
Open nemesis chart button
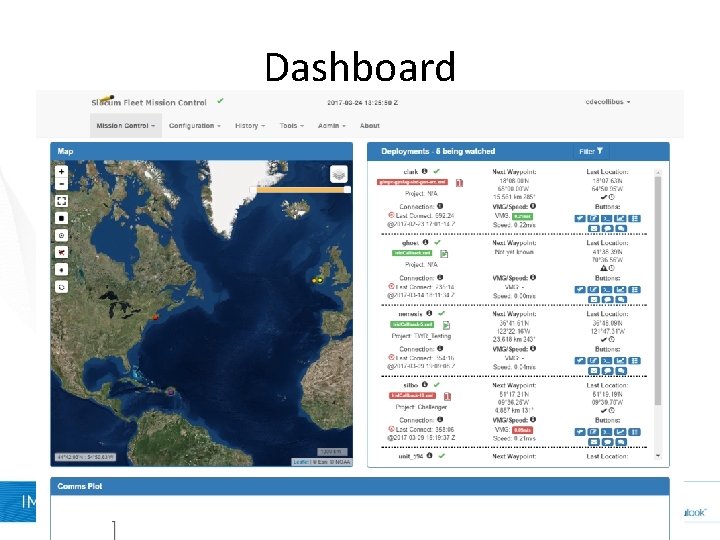(620, 361)
